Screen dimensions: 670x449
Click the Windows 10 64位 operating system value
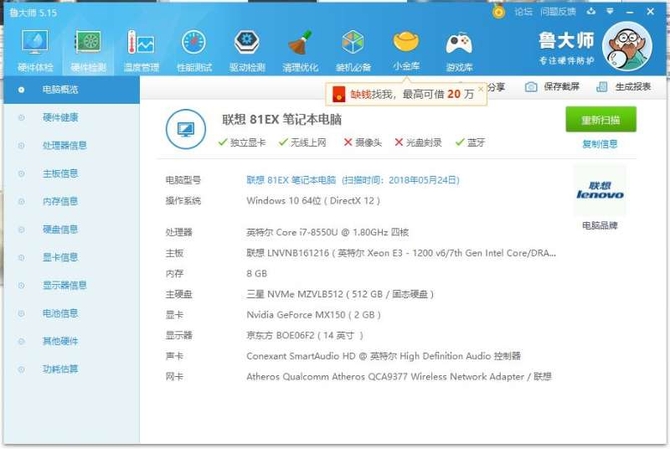pos(313,201)
